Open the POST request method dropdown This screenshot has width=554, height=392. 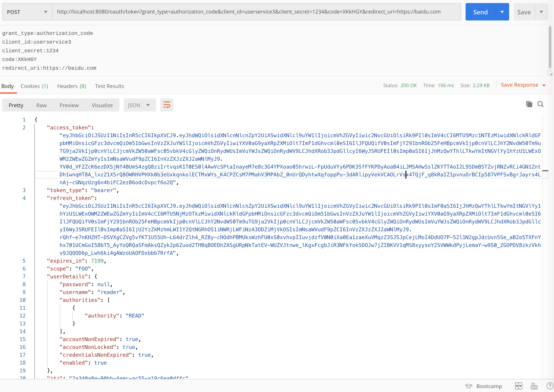point(27,12)
